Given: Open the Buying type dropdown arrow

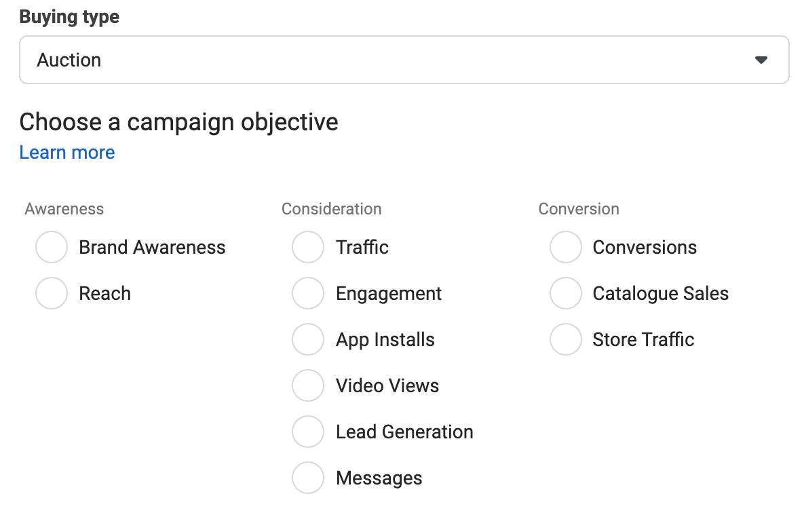Looking at the screenshot, I should pyautogui.click(x=761, y=60).
